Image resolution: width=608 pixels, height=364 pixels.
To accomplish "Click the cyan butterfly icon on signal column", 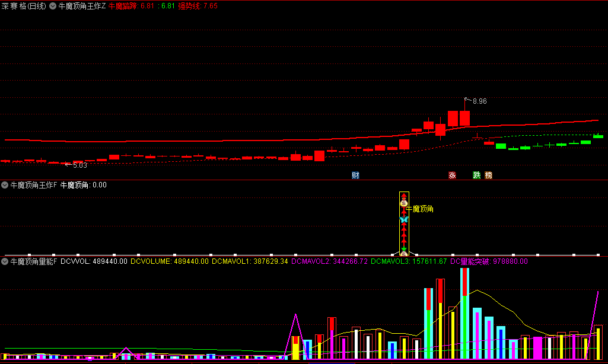I will tap(404, 219).
